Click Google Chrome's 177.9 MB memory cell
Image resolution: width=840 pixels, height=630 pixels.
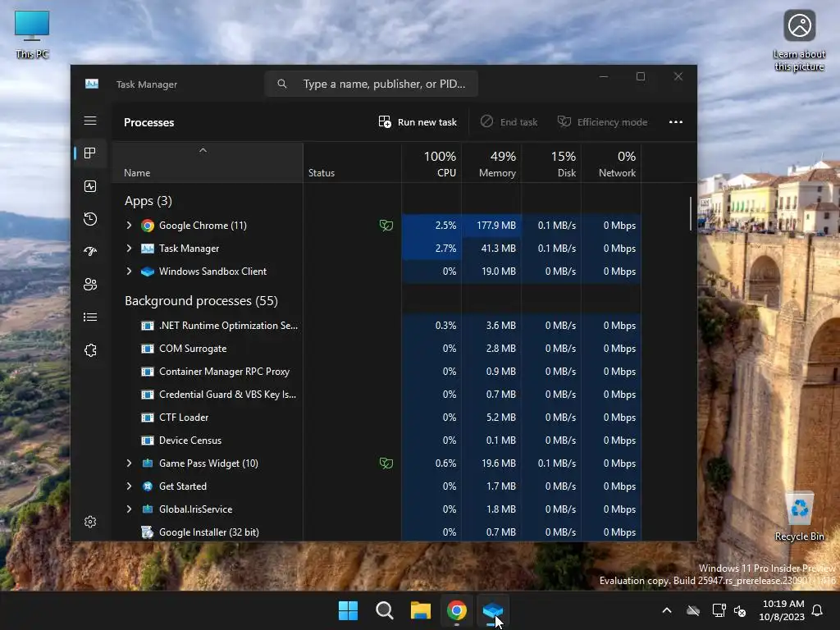[491, 226]
